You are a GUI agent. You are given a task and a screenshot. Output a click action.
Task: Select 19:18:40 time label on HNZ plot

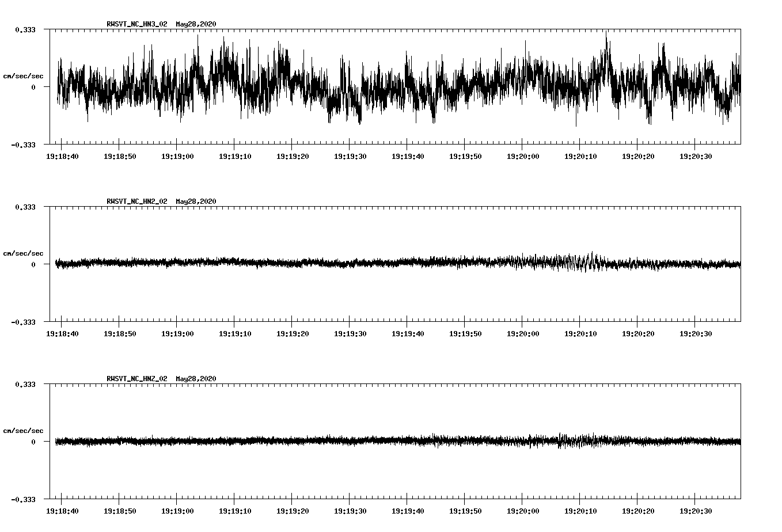(x=62, y=511)
